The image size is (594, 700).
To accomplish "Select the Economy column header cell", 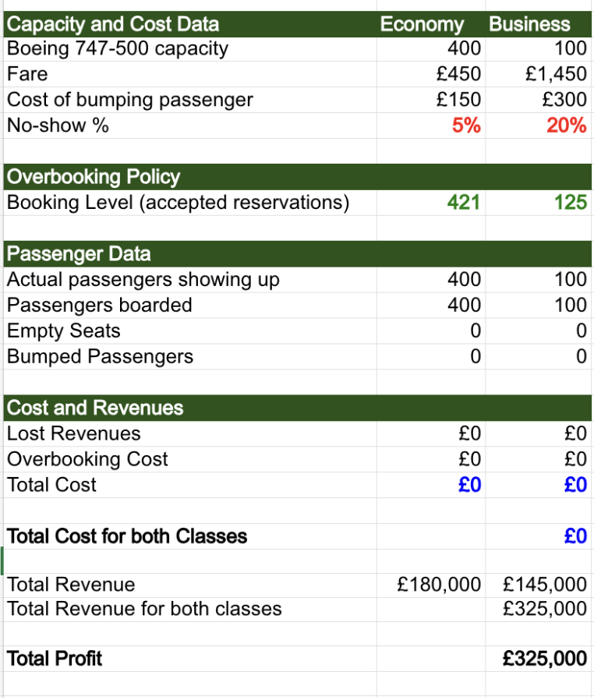I will [431, 24].
